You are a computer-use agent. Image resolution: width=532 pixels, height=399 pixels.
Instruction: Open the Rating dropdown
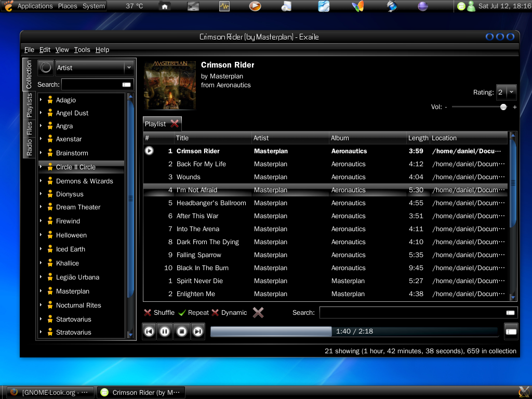506,92
